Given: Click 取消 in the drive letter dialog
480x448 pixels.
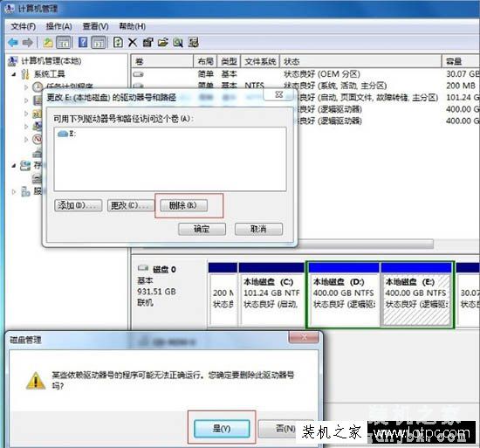Looking at the screenshot, I should 258,229.
